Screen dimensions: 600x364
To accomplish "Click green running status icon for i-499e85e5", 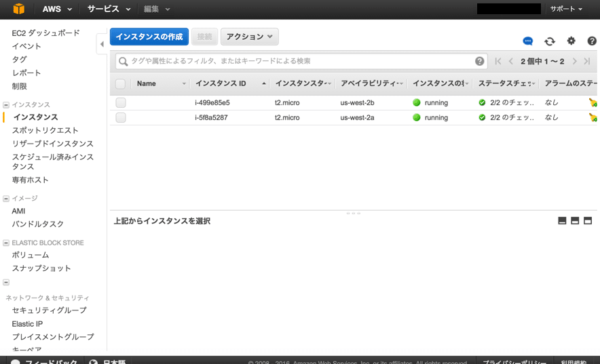I will coord(417,102).
